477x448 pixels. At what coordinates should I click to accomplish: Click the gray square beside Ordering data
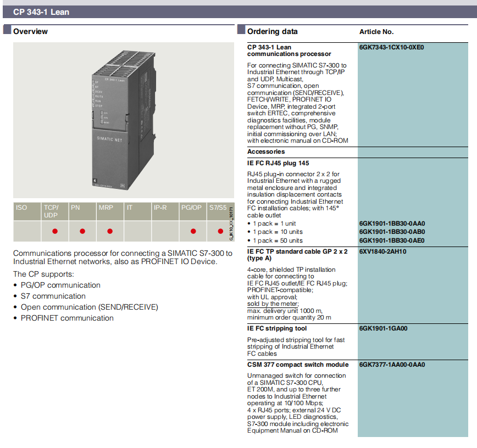click(241, 30)
